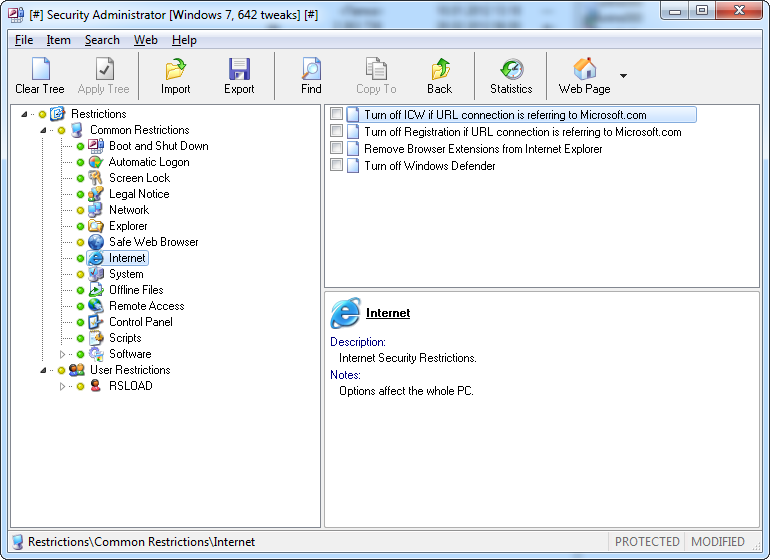This screenshot has width=770, height=560.
Task: Click the Internet heading link in description
Action: pyautogui.click(x=388, y=313)
